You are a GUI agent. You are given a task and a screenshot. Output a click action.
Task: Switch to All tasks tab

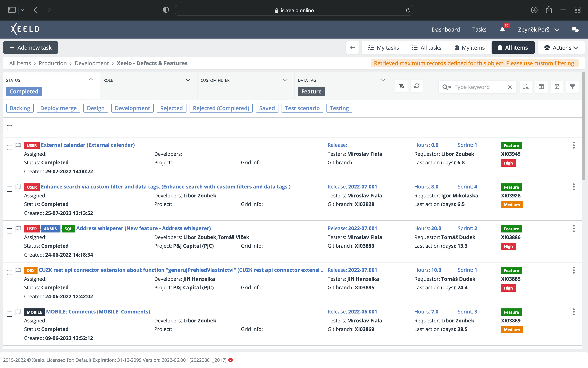427,48
